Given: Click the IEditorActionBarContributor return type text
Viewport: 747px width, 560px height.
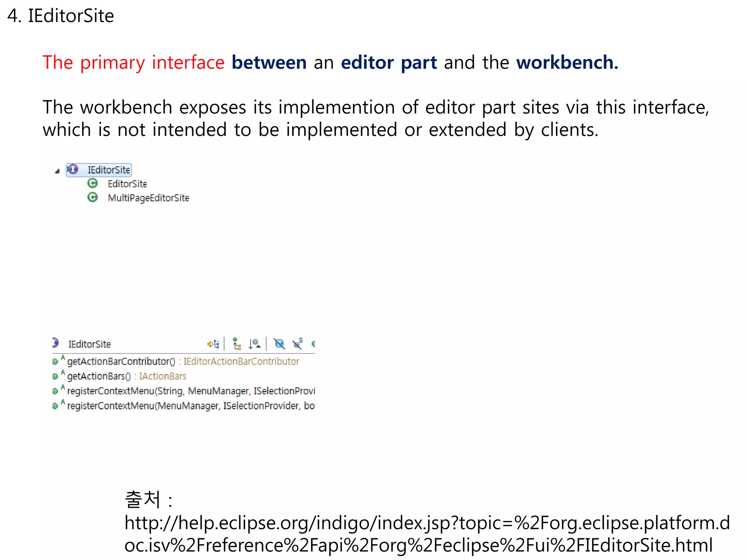Looking at the screenshot, I should [241, 361].
